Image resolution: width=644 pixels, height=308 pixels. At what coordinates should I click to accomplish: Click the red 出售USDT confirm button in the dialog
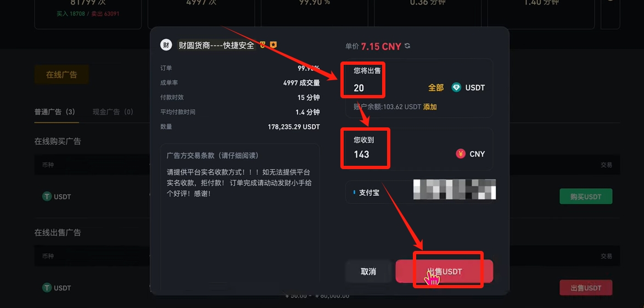444,271
